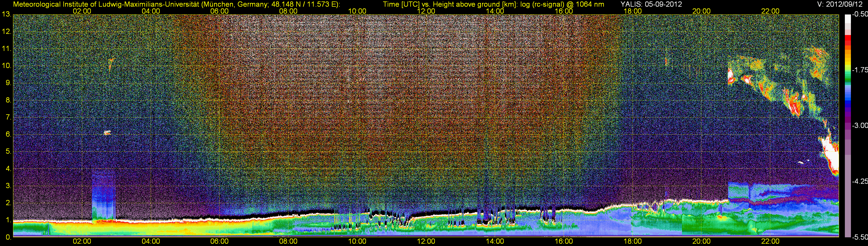Click the height axis label '2.'
Image resolution: width=868 pixels, height=246 pixels.
(8, 203)
